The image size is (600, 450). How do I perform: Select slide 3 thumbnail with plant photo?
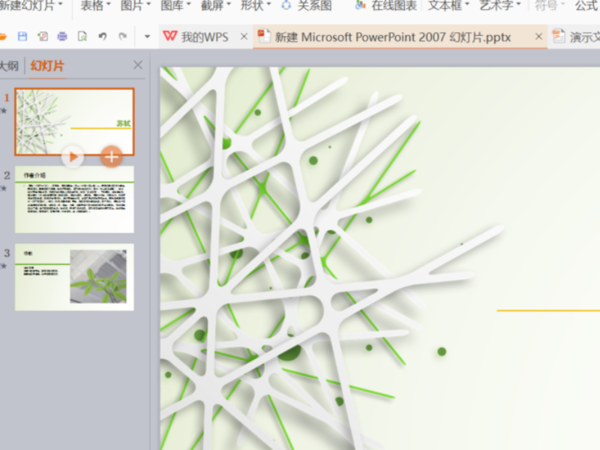click(74, 277)
